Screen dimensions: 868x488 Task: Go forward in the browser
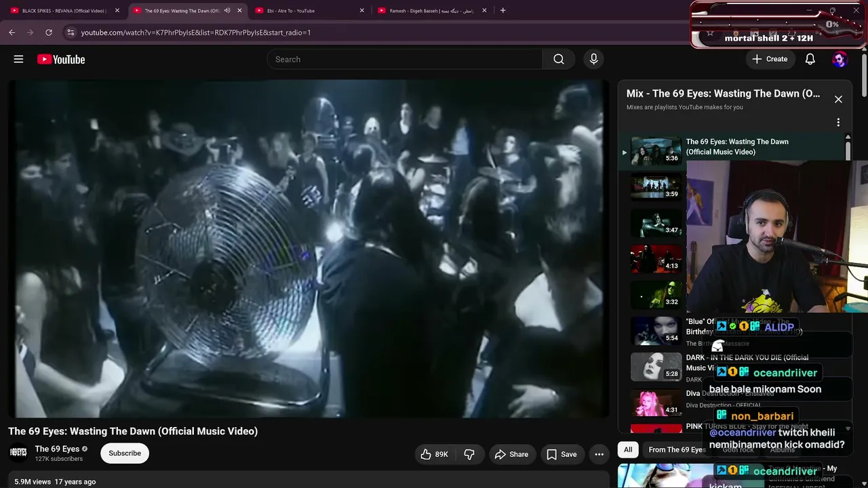click(30, 32)
